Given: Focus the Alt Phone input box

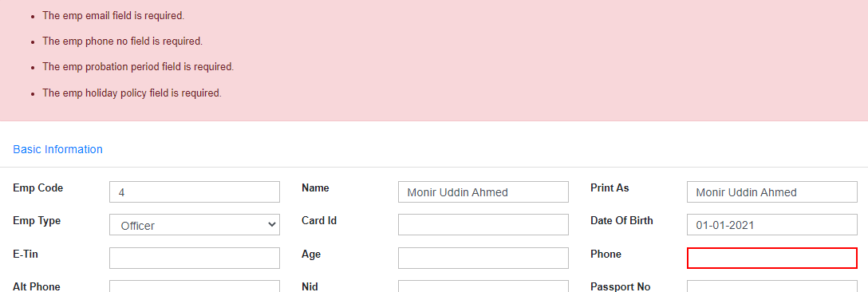Looking at the screenshot, I should pyautogui.click(x=195, y=286).
